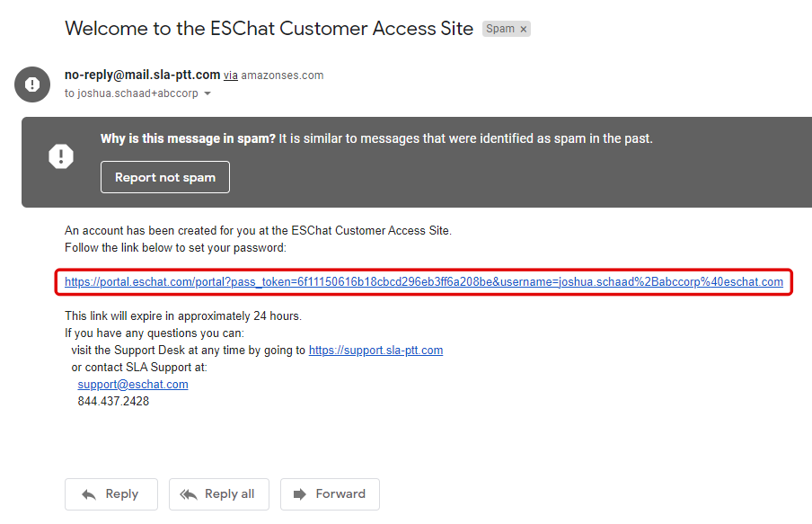Click the warning icon in spam banner
The width and height of the screenshot is (812, 524).
point(61,156)
